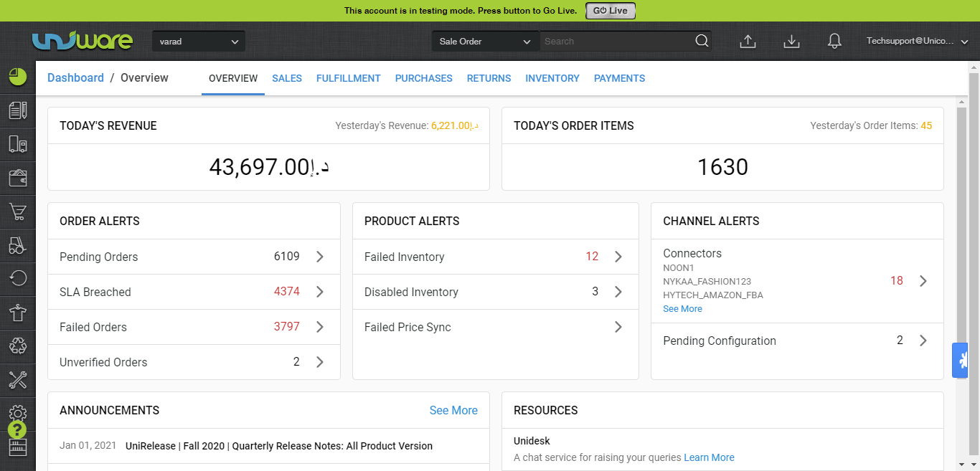Open notifications via the bell icon
The height and width of the screenshot is (471, 980).
point(834,41)
